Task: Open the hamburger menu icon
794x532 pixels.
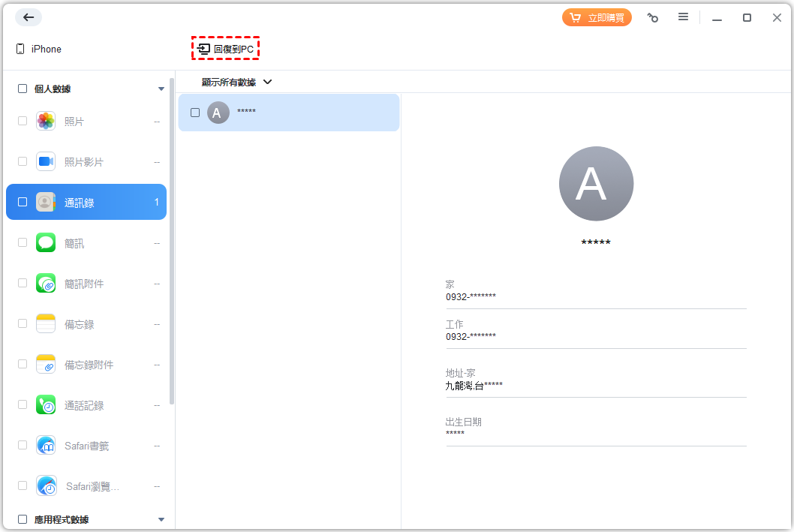Action: (683, 17)
